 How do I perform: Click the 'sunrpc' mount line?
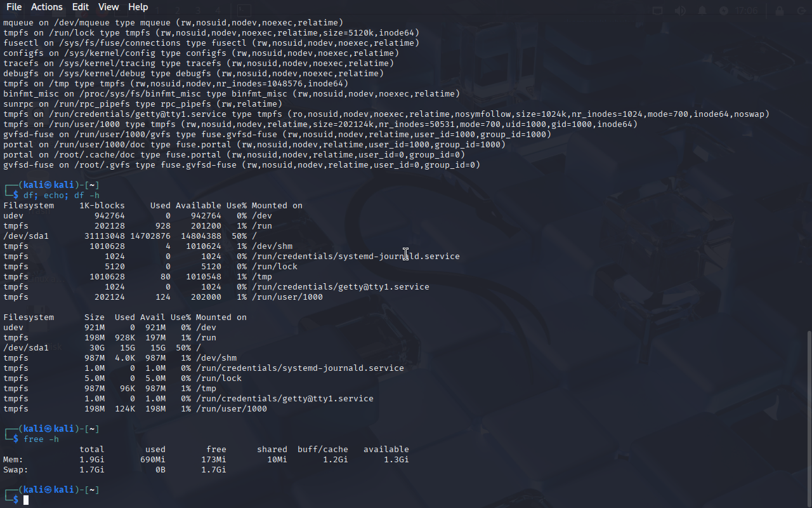[143, 104]
